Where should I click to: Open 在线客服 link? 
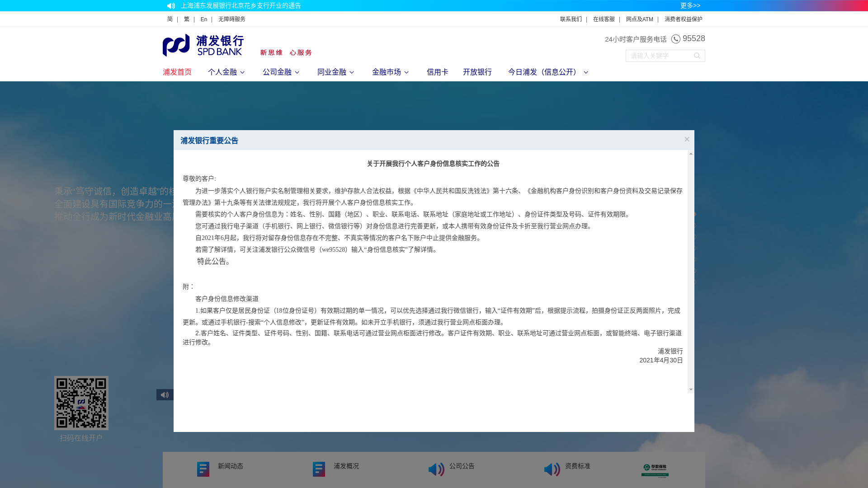pos(604,19)
